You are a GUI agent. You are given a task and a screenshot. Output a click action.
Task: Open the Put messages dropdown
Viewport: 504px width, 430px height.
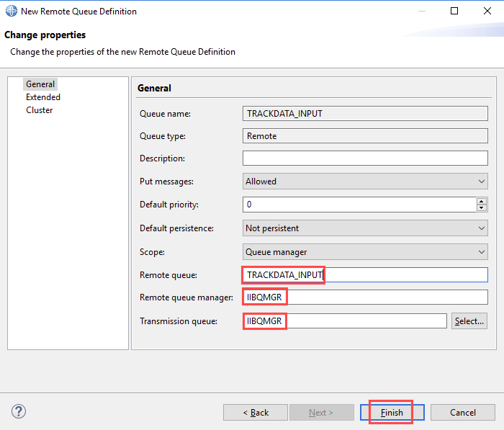click(x=365, y=182)
